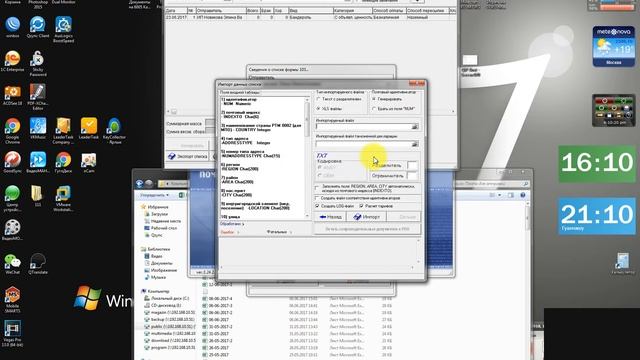Open the PDF-XChange Editor desktop shortcut

click(x=38, y=97)
